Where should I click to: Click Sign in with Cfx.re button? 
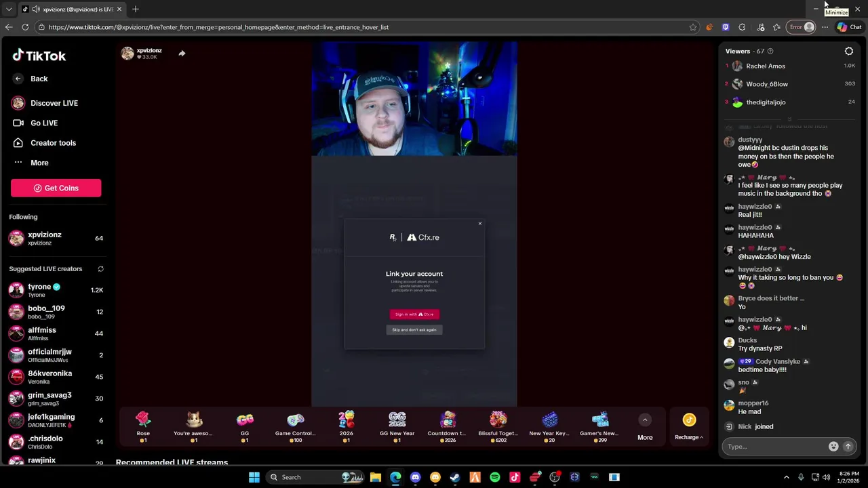pos(414,314)
